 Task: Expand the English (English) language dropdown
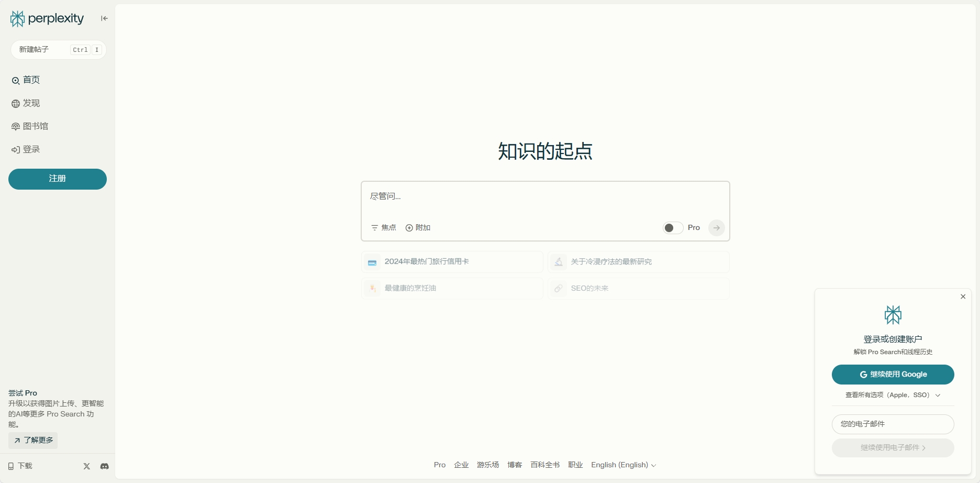[623, 465]
